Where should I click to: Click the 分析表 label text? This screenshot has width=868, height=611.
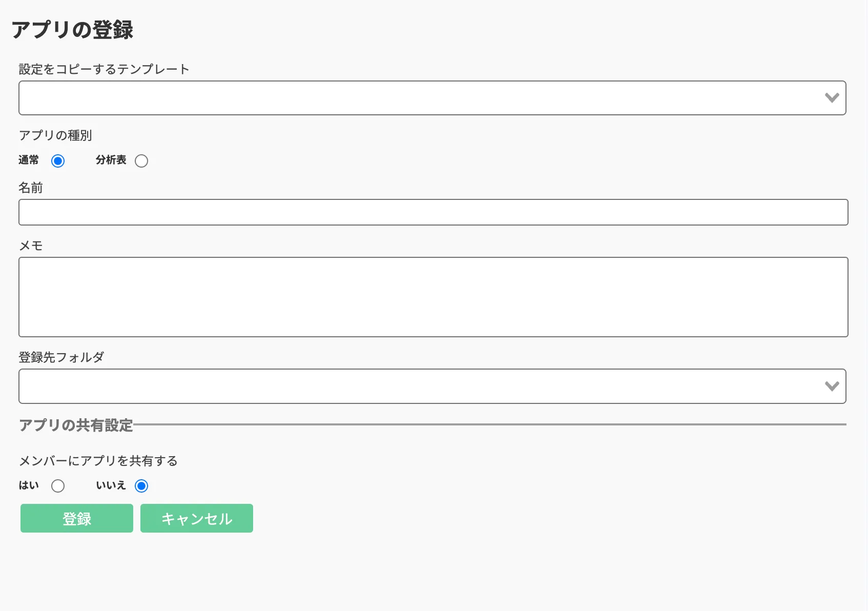click(x=111, y=160)
